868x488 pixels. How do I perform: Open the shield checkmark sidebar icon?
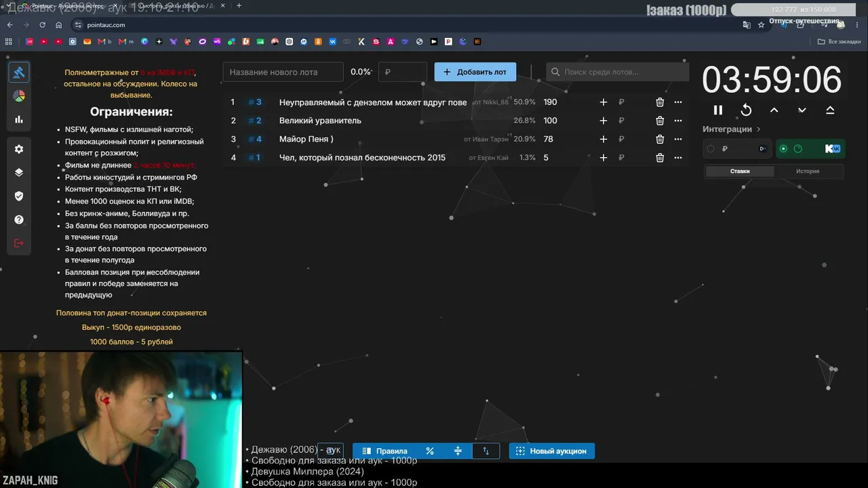tap(19, 196)
